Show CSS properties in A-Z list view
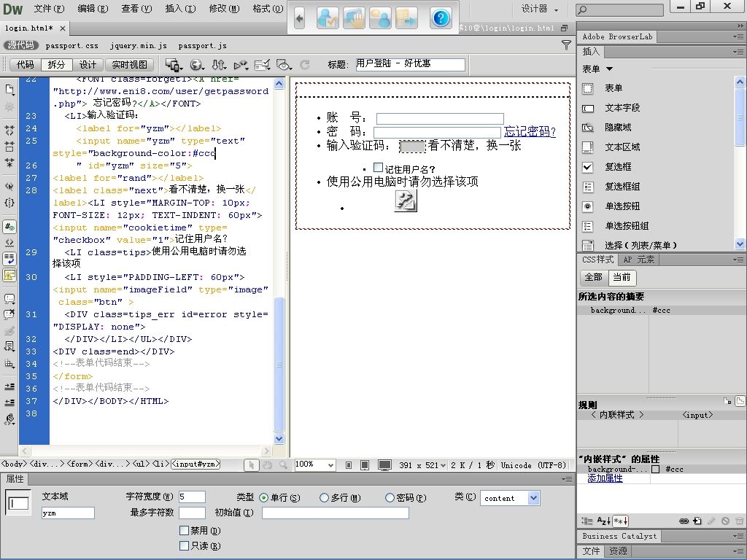The image size is (747, 560). tap(603, 521)
